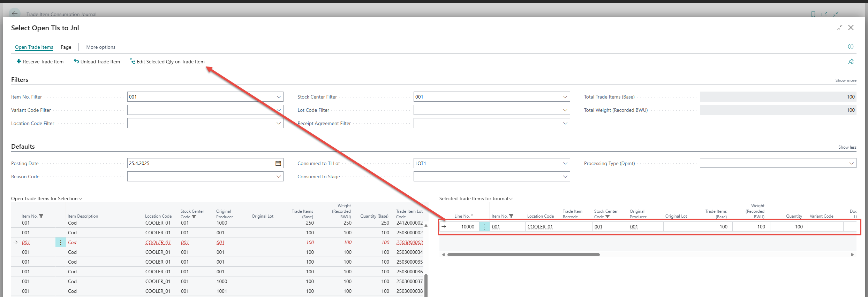Click Show less in Defaults section
The image size is (868, 297).
pyautogui.click(x=847, y=147)
